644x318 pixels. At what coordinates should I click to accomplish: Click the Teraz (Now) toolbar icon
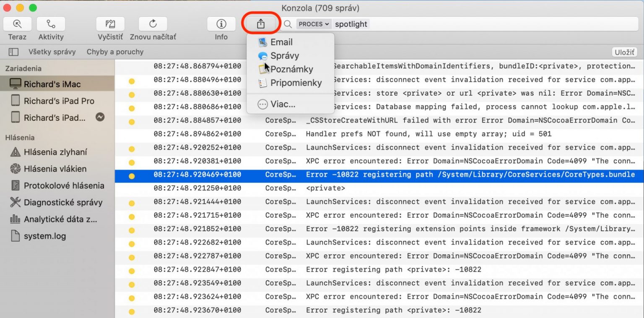(17, 24)
